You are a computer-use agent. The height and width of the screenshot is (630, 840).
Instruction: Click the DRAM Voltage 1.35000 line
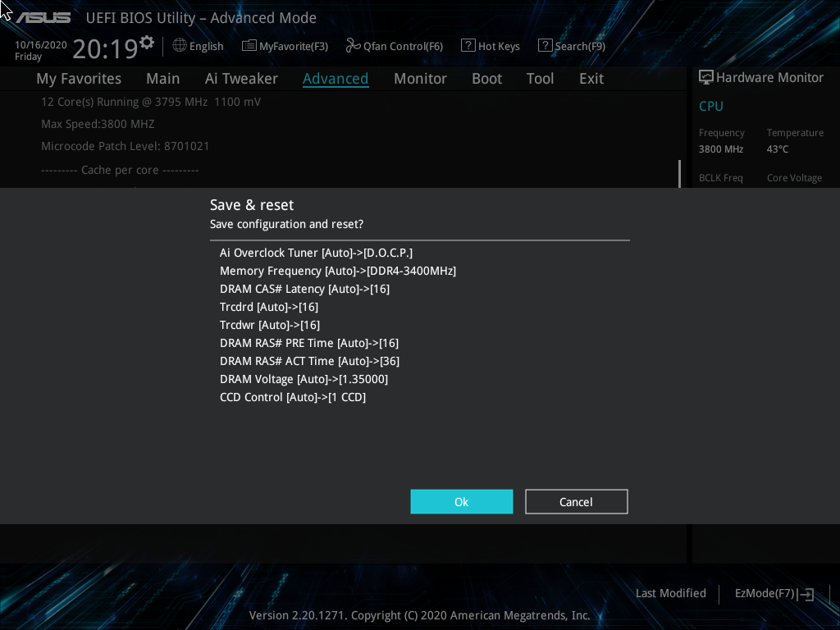[x=304, y=379]
